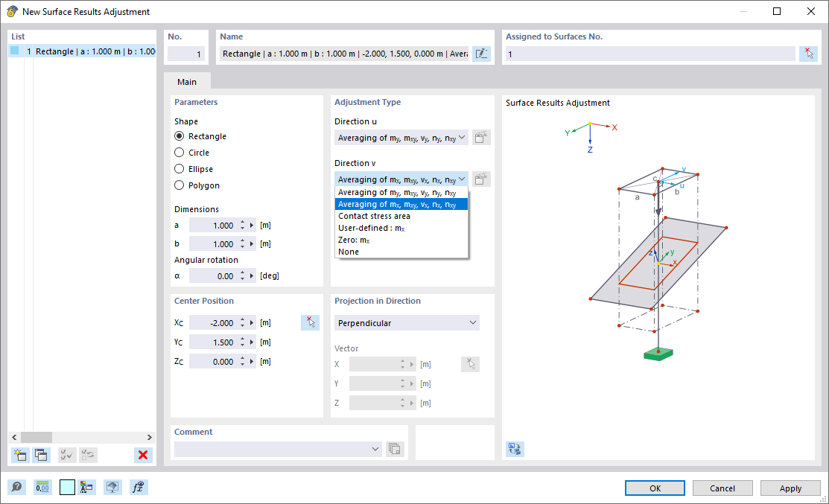Apply the adjustment without closing

pyautogui.click(x=790, y=488)
